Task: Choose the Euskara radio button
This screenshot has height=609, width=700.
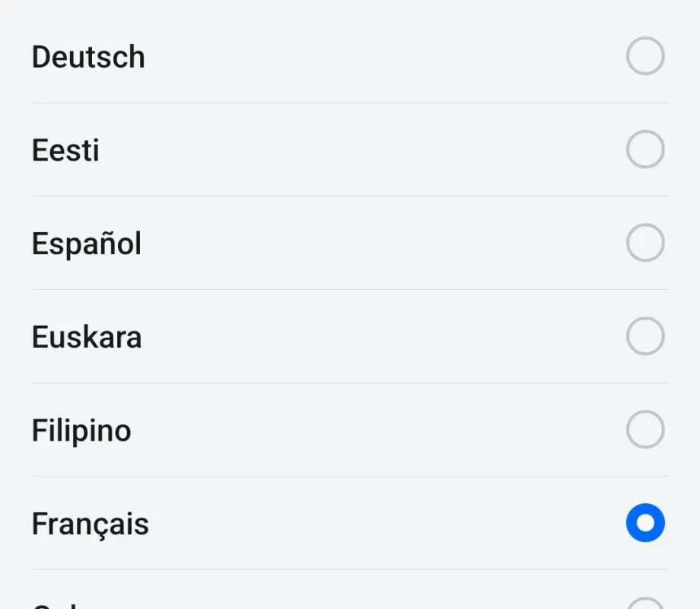Action: coord(645,336)
